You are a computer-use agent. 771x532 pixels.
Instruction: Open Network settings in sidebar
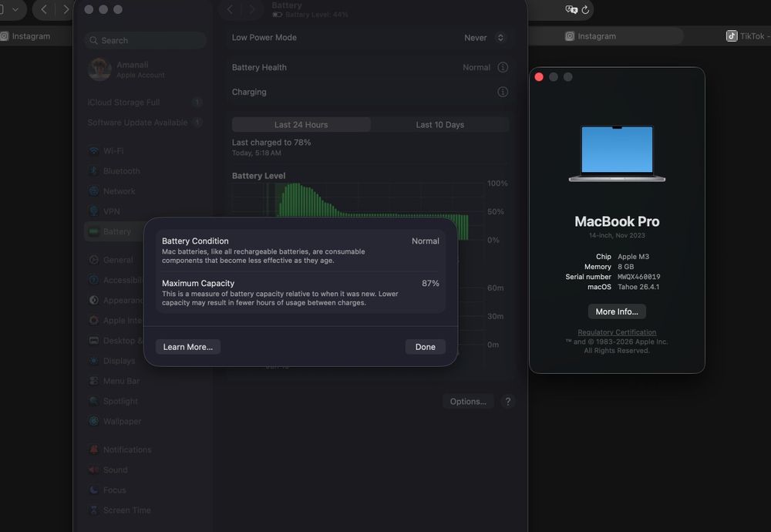(x=146, y=191)
